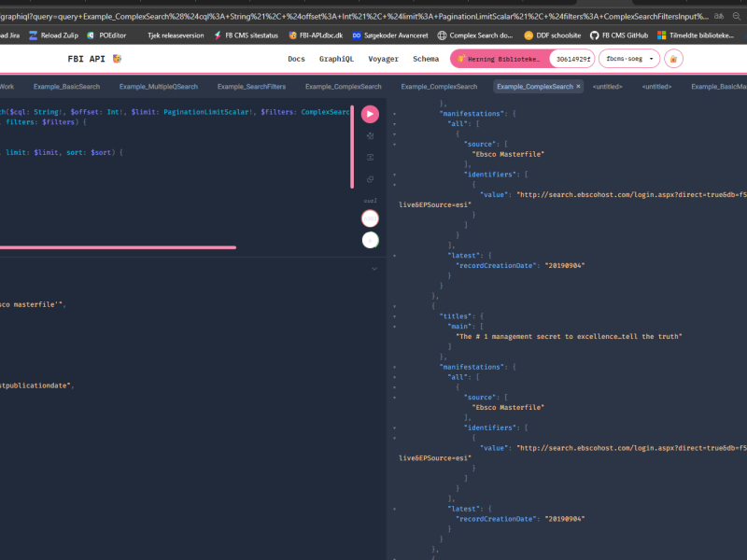Switch to the Example_SearchFilters tab
Viewport: 747px width, 560px height.
(251, 86)
